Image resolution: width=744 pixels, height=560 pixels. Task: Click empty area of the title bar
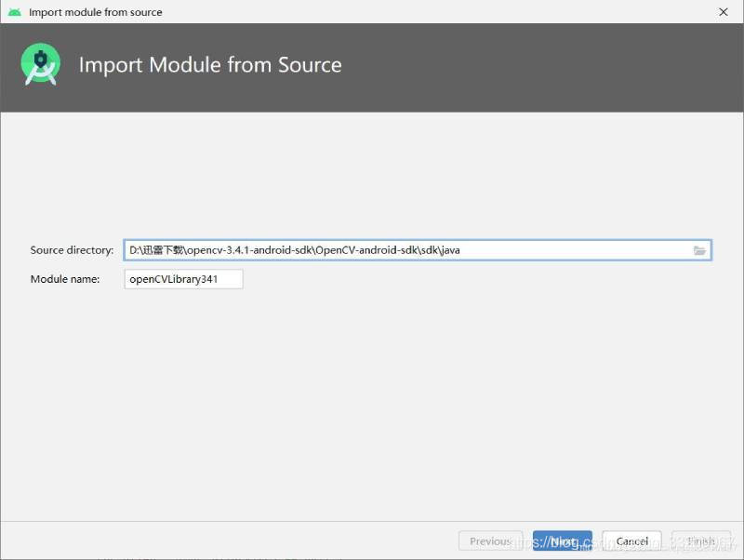pos(418,12)
